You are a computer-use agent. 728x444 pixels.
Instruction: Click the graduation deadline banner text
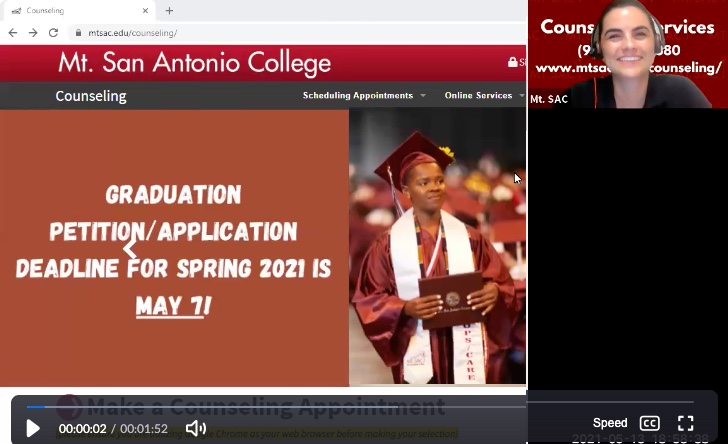pyautogui.click(x=174, y=250)
